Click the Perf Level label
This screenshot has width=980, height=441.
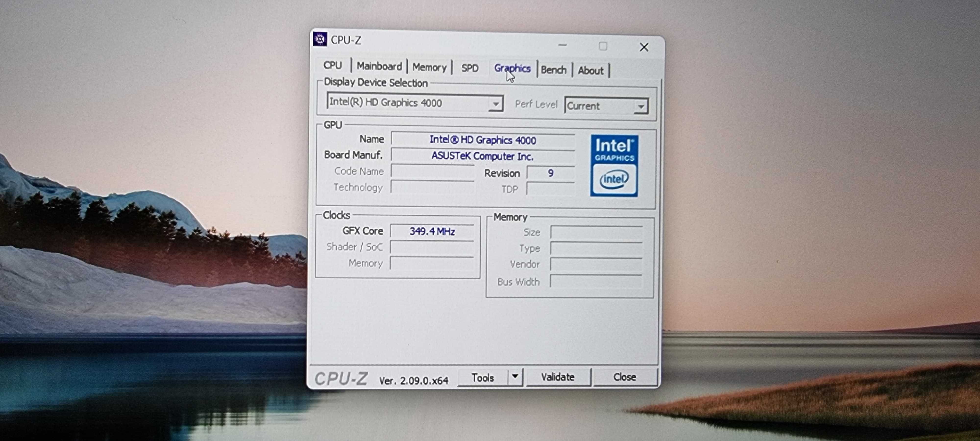click(536, 104)
